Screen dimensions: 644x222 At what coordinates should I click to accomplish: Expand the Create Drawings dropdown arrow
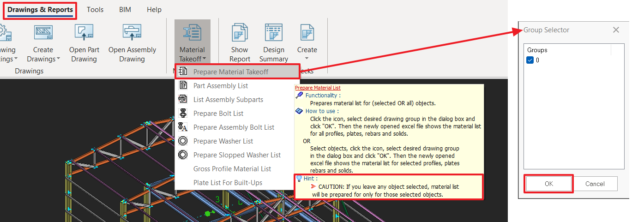click(x=58, y=59)
